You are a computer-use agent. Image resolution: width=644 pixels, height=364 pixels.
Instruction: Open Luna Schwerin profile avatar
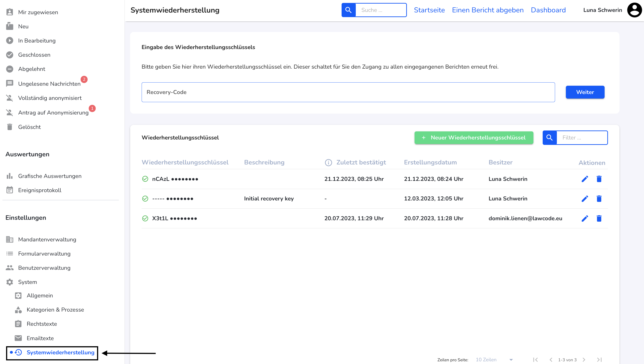[x=634, y=10]
